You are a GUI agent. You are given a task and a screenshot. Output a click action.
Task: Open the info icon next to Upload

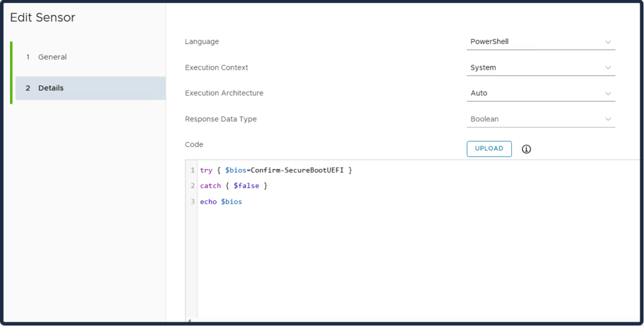click(526, 149)
